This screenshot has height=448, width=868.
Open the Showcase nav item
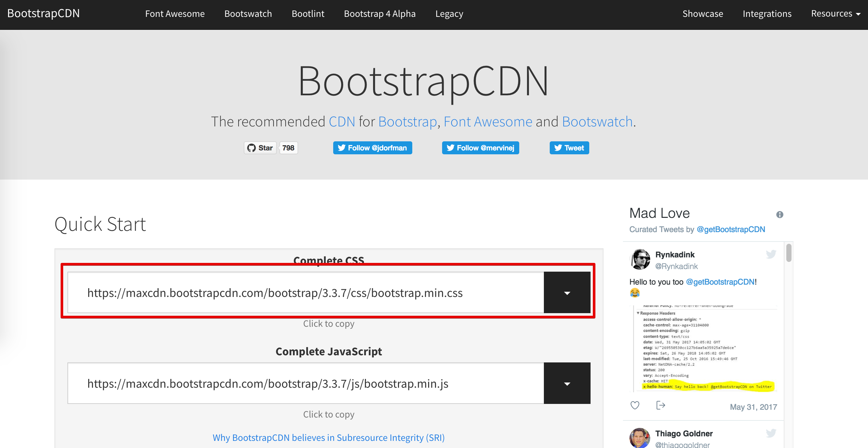(703, 14)
